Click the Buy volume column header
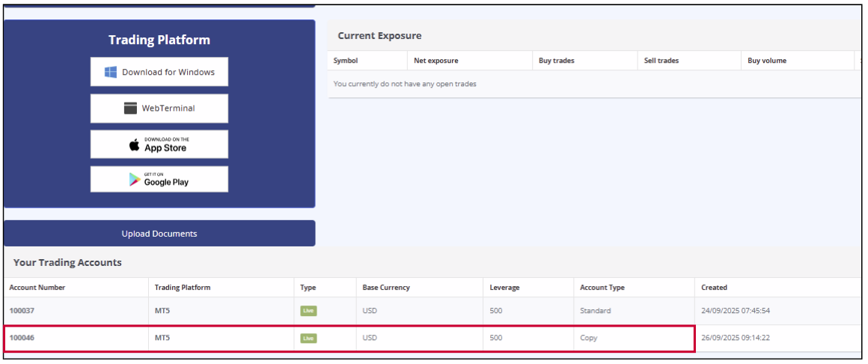868x364 pixels. point(767,61)
